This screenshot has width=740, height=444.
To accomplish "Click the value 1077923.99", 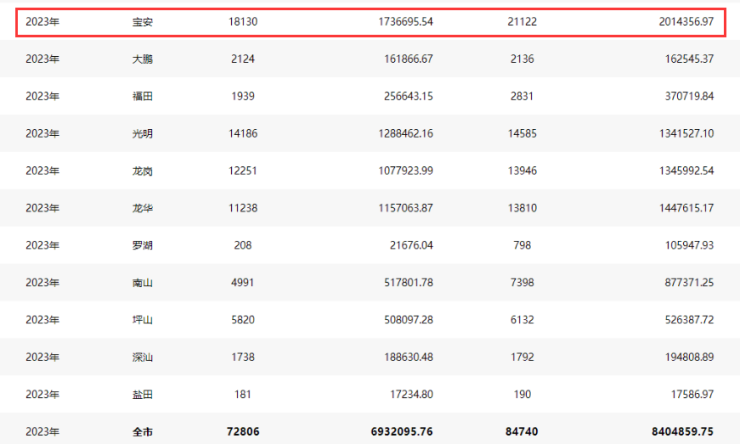I will tap(398, 171).
